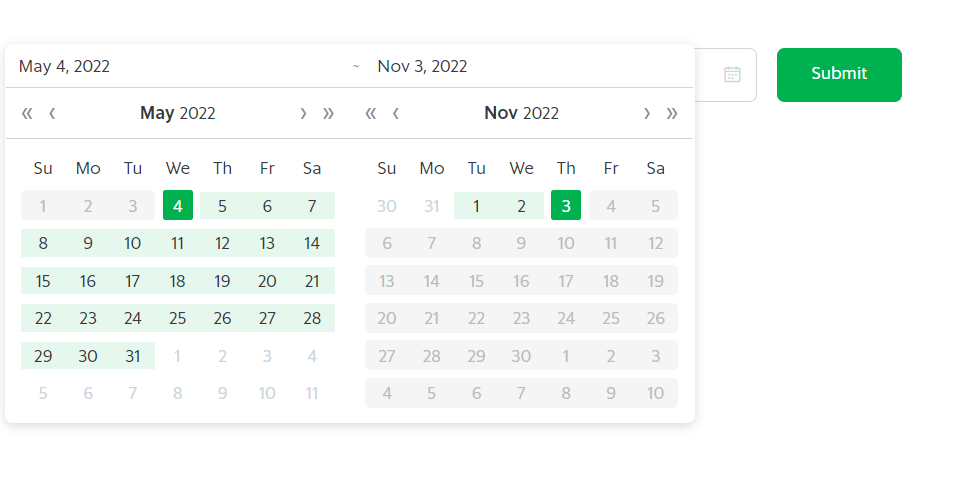
Task: Click next year arrow in Nov panel
Action: point(672,113)
